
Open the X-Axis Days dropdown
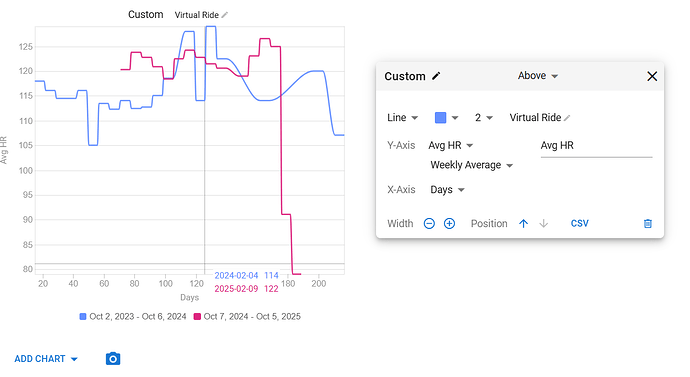pos(447,190)
